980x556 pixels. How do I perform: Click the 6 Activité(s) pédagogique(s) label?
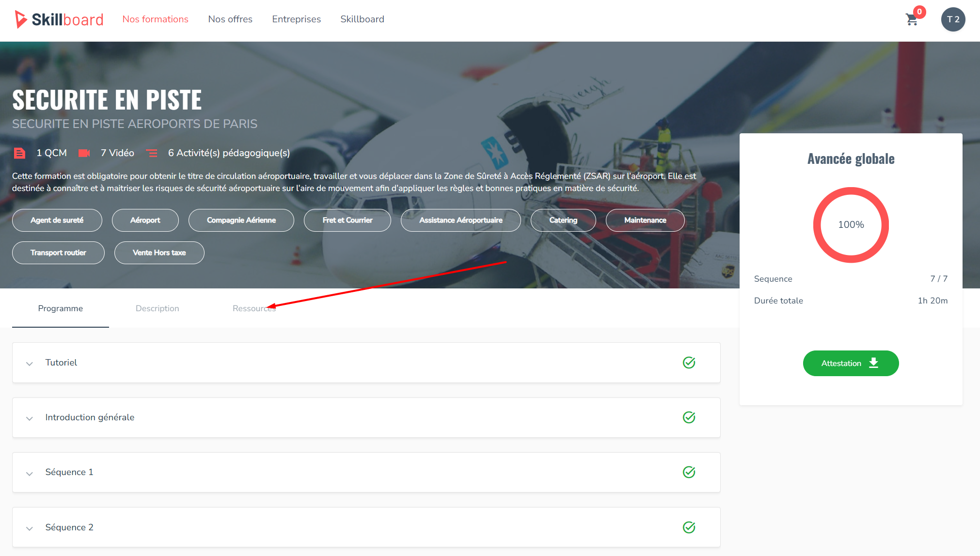coord(229,153)
